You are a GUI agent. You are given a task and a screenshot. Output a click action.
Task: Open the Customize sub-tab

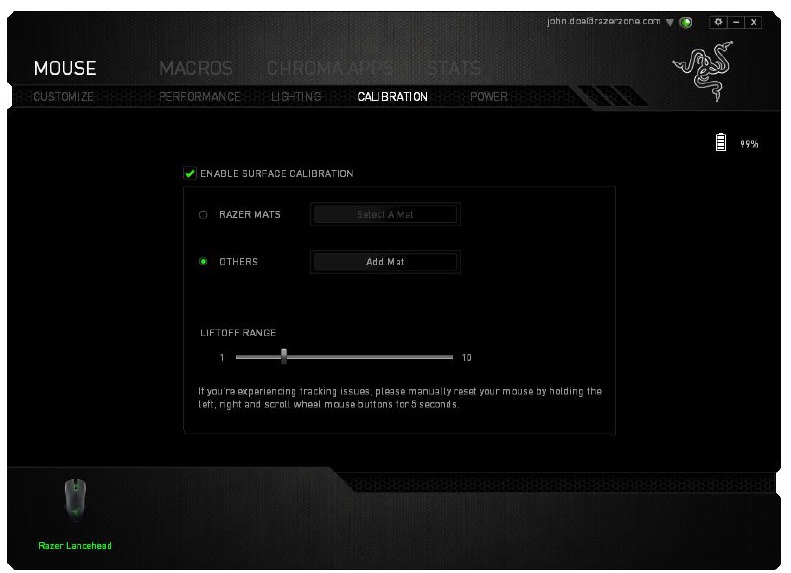(x=64, y=97)
